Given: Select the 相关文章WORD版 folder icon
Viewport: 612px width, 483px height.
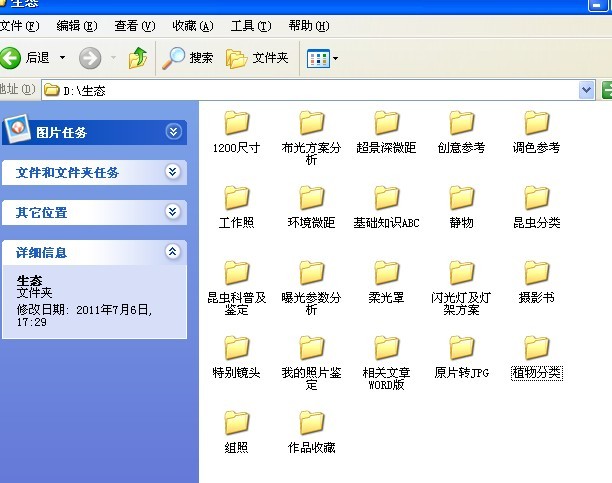Looking at the screenshot, I should 386,348.
